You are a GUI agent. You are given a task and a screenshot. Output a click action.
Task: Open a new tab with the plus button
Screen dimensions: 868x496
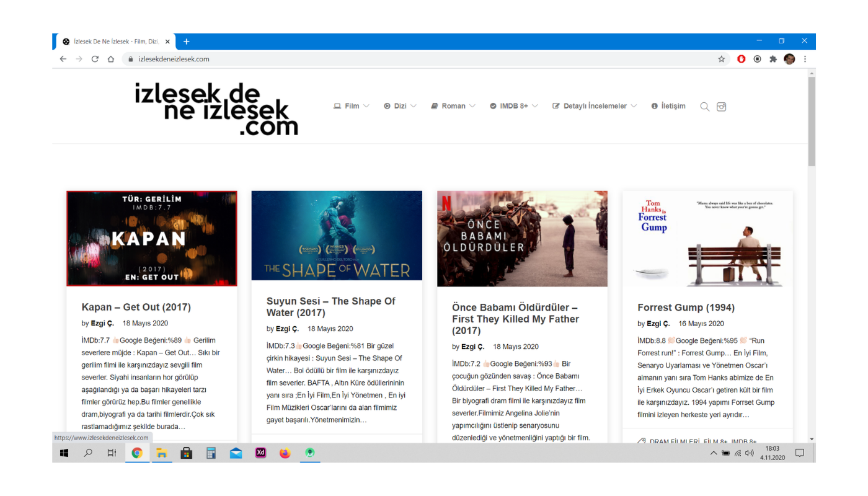(186, 42)
